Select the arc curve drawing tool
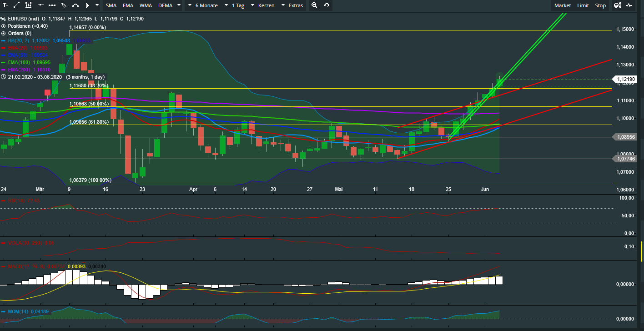 click(75, 5)
